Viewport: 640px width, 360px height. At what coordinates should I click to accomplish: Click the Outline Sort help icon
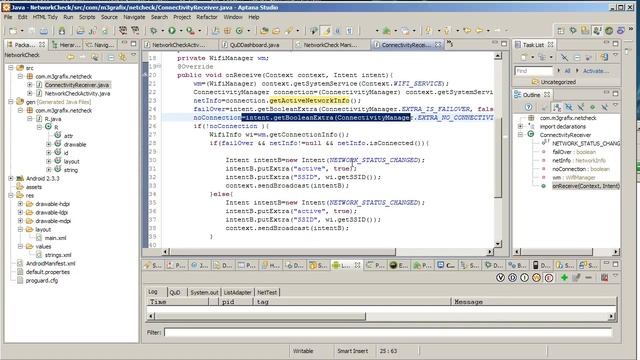tap(528, 107)
